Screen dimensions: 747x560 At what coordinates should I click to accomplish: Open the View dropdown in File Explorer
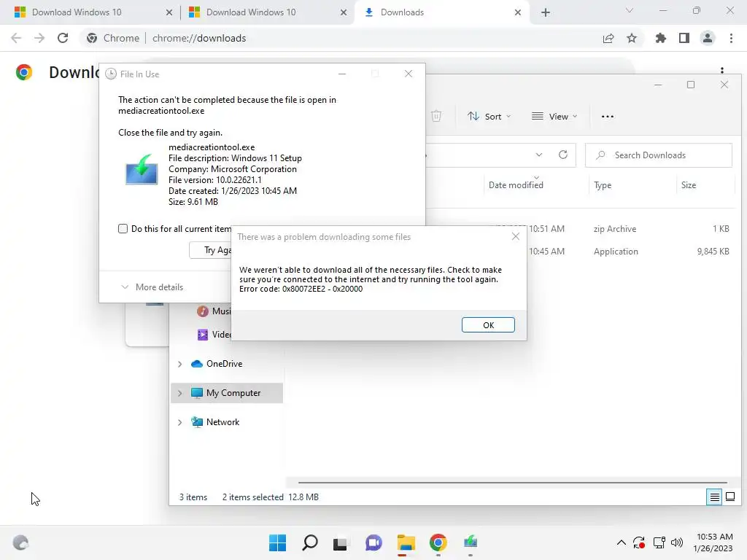click(x=555, y=116)
